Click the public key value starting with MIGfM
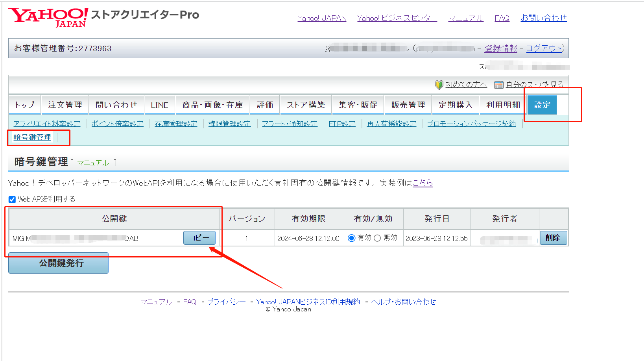Viewport: 644px width, 361px height. (76, 239)
